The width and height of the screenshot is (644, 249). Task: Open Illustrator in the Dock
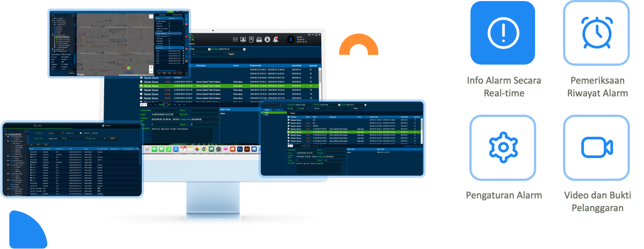coord(247,149)
